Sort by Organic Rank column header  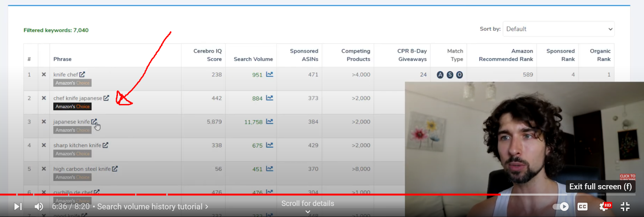[x=600, y=55]
